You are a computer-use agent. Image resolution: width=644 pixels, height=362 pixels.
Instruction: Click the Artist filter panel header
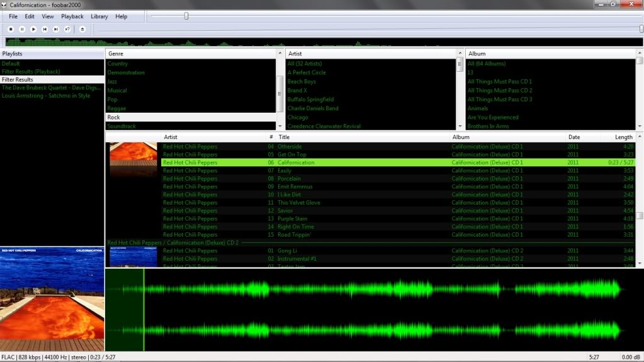371,54
